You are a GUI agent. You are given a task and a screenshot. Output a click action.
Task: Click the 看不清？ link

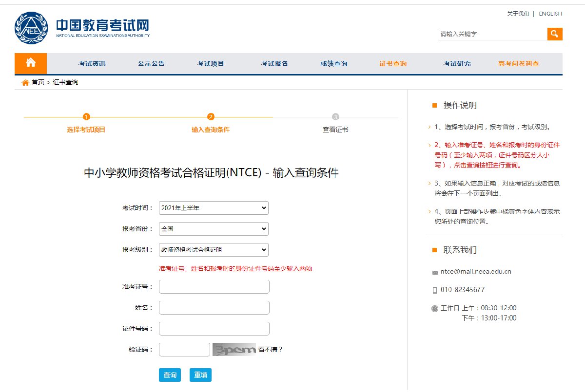(x=270, y=349)
